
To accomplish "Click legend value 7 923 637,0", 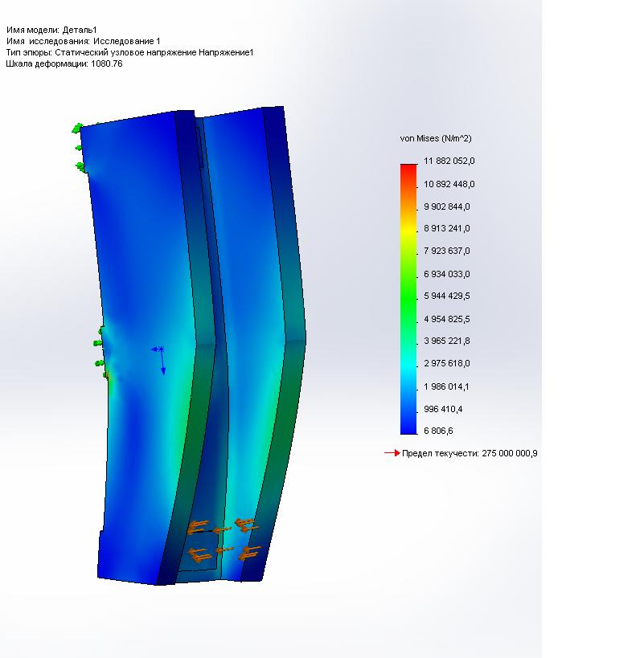I will (x=447, y=251).
